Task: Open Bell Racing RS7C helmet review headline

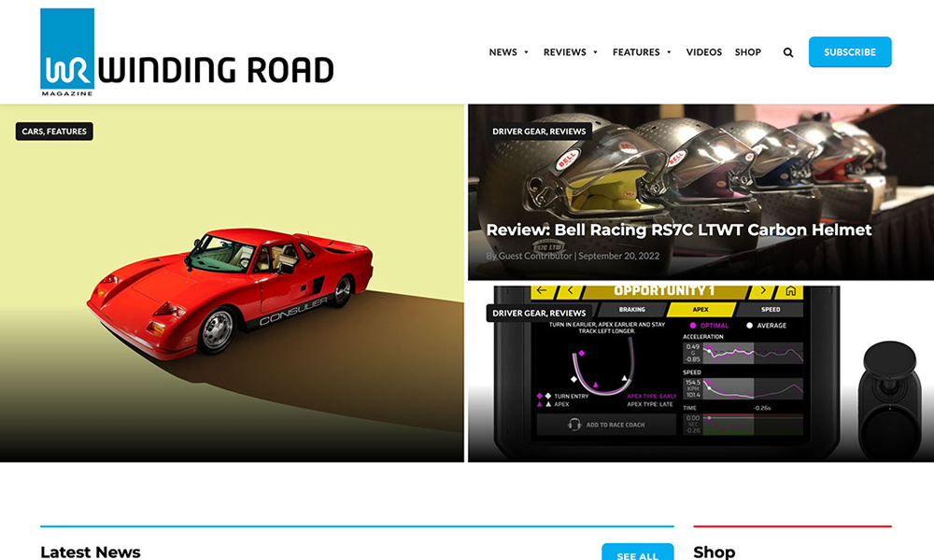Action: [x=678, y=230]
